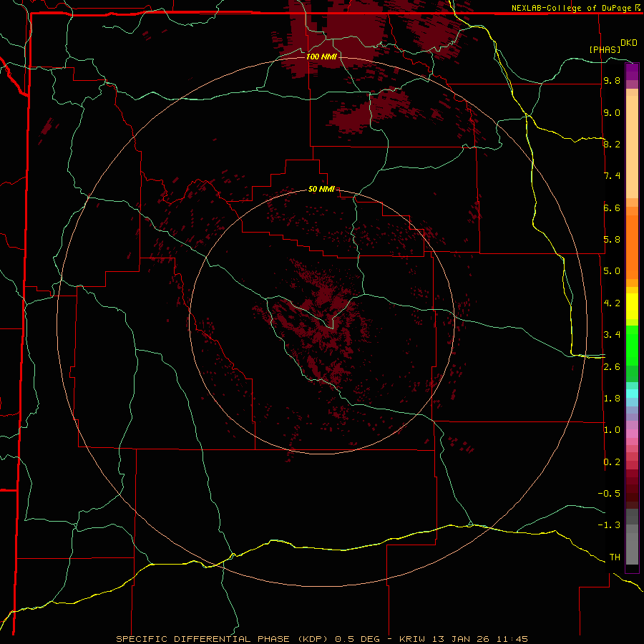Viewport: 644px width, 644px height.
Task: Click the 5.8 value on color scale
Action: tap(612, 240)
